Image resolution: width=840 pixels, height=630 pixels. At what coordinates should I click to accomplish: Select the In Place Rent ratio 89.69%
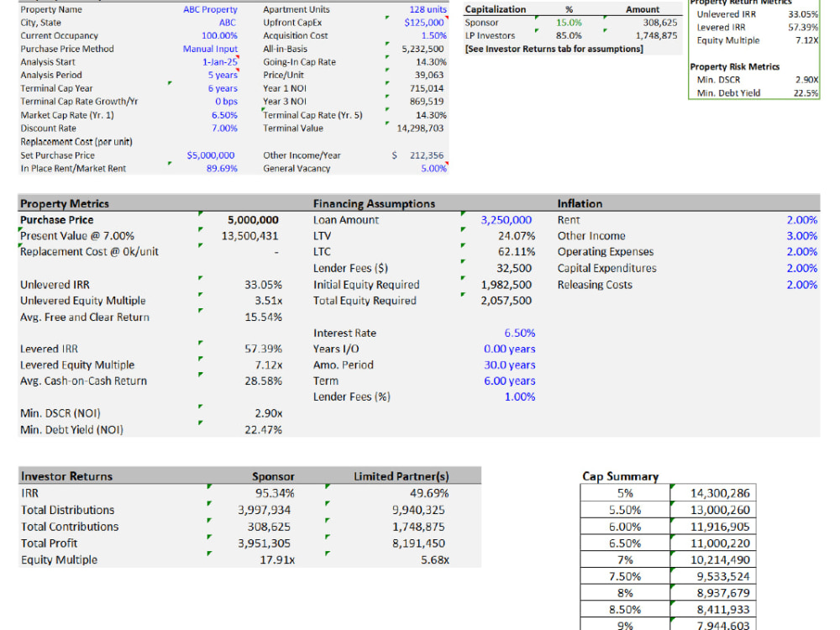[x=222, y=169]
